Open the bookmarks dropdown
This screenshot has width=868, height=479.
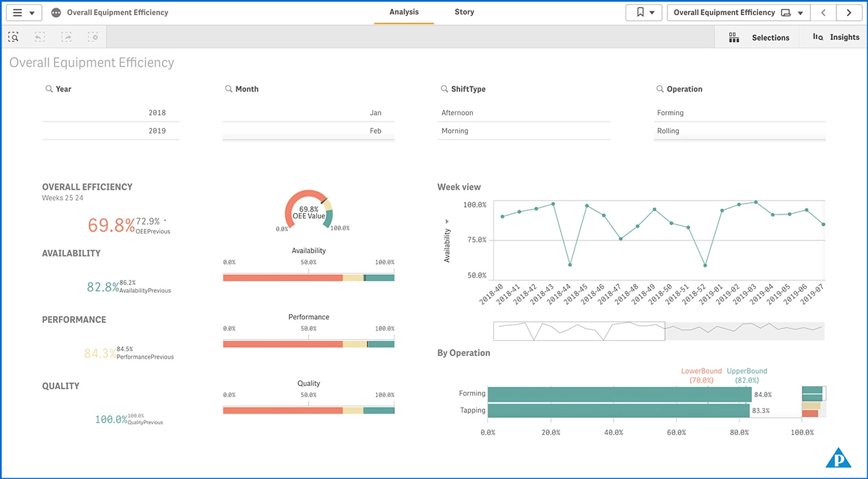point(644,12)
